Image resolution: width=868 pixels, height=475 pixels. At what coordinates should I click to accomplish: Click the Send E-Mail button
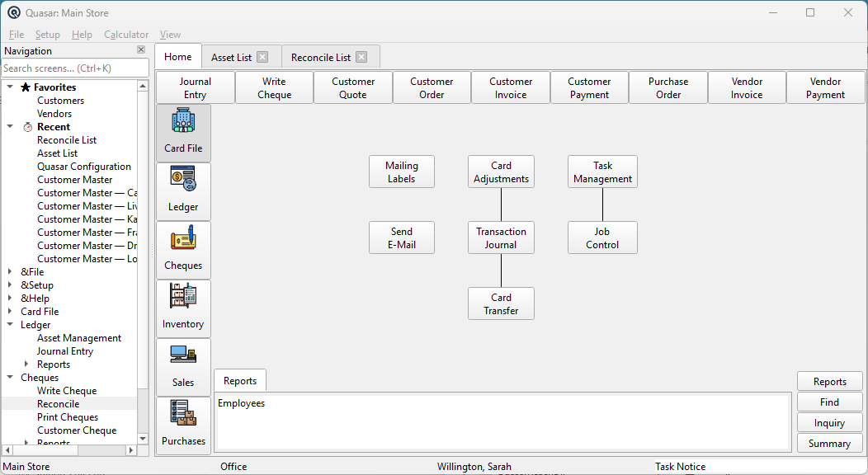point(401,237)
